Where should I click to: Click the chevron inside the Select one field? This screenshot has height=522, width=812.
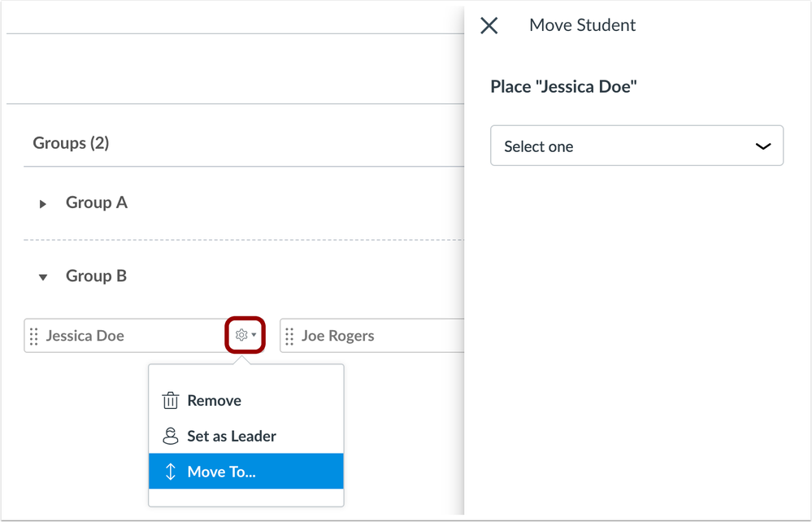762,146
